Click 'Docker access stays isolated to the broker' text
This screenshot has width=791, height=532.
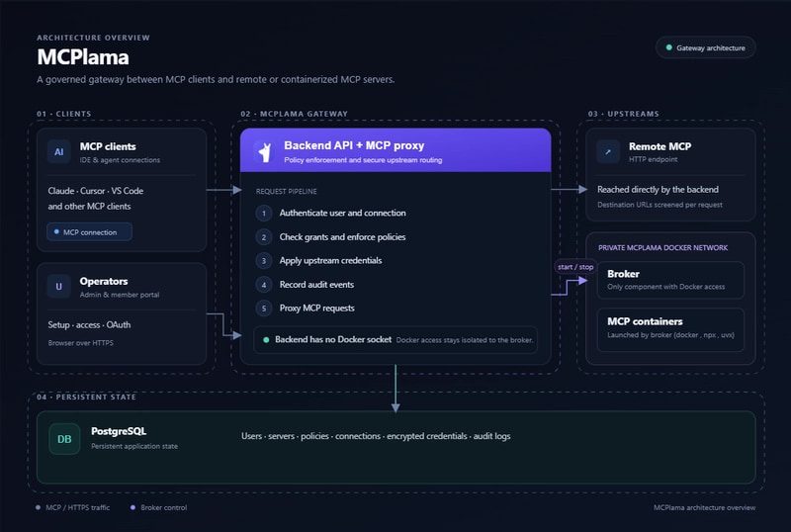point(465,340)
